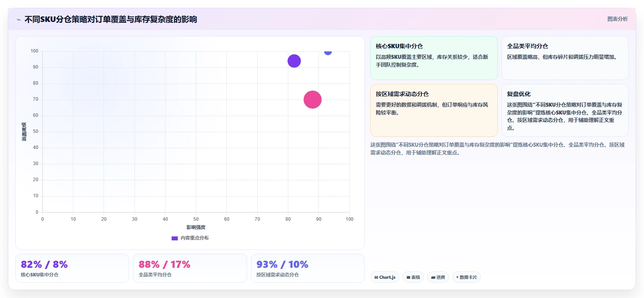This screenshot has width=644, height=298.
Task: Open the 全品类平均分仓 card
Action: pyautogui.click(x=565, y=58)
